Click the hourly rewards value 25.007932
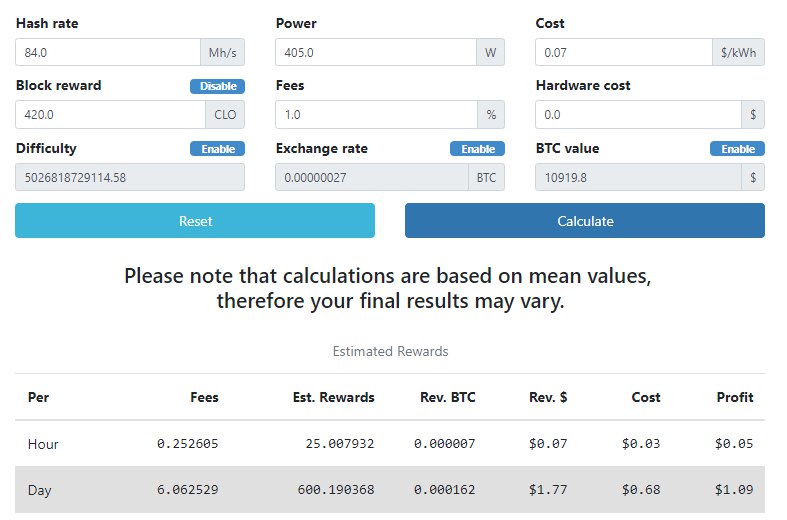This screenshot has width=787, height=520. click(x=340, y=444)
